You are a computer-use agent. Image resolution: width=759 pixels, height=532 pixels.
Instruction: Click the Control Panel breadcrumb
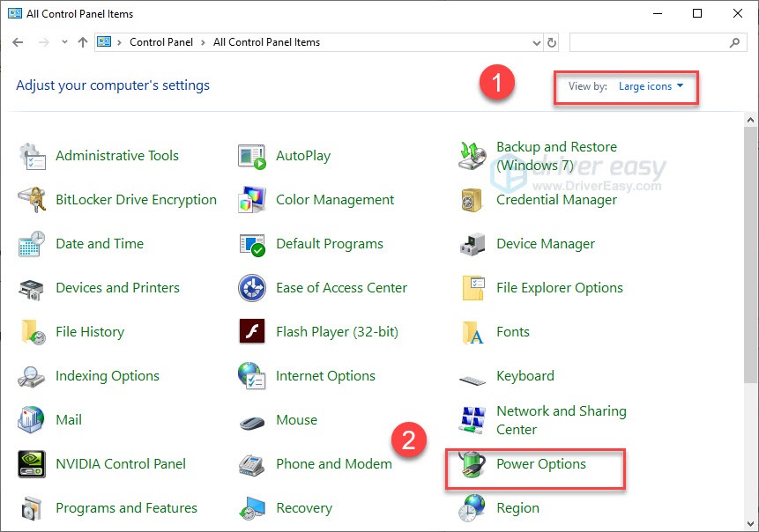click(x=161, y=42)
